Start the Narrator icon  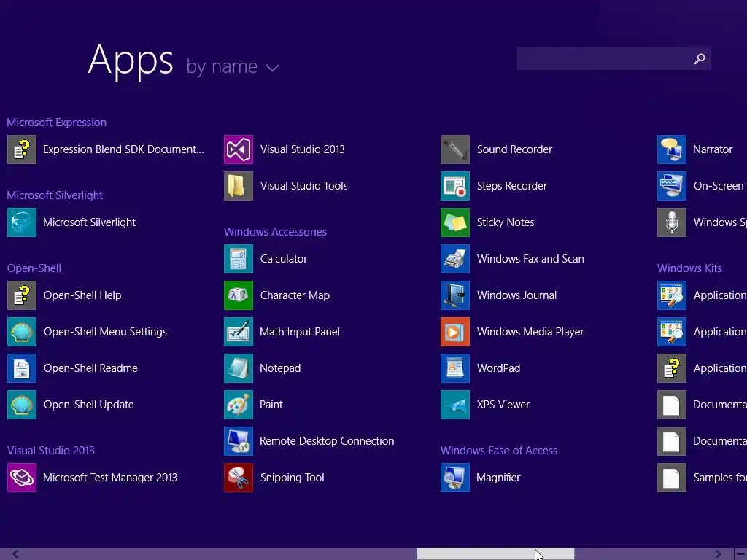(672, 149)
